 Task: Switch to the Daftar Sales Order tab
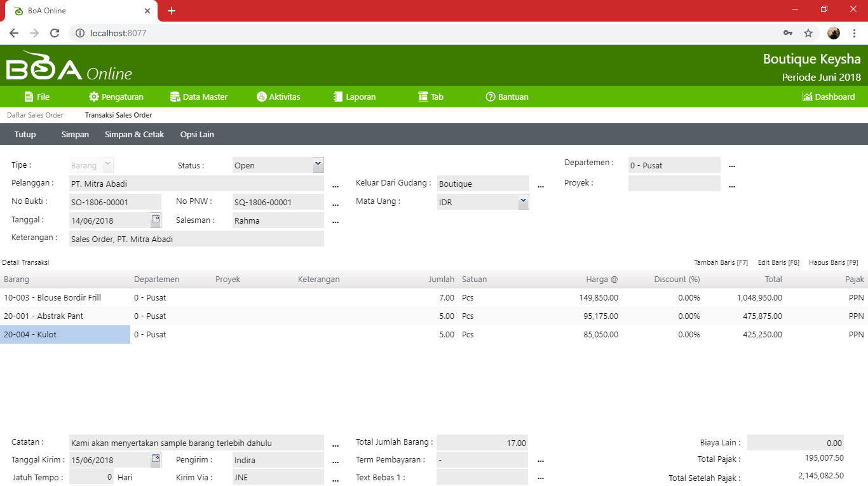35,115
